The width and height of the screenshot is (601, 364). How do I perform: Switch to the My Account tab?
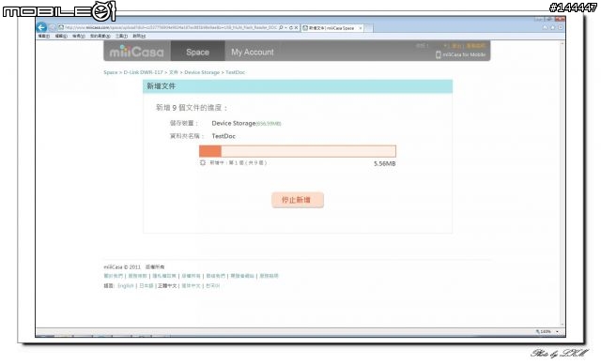click(x=253, y=52)
